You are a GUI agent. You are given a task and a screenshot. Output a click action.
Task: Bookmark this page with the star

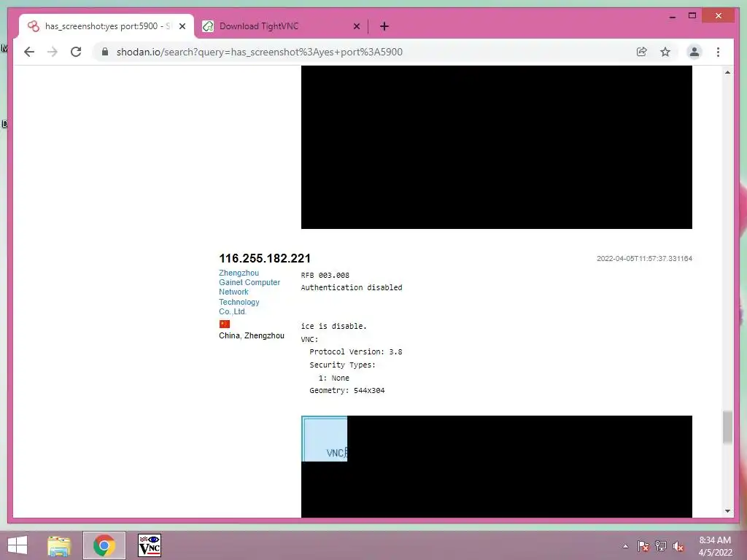665,52
